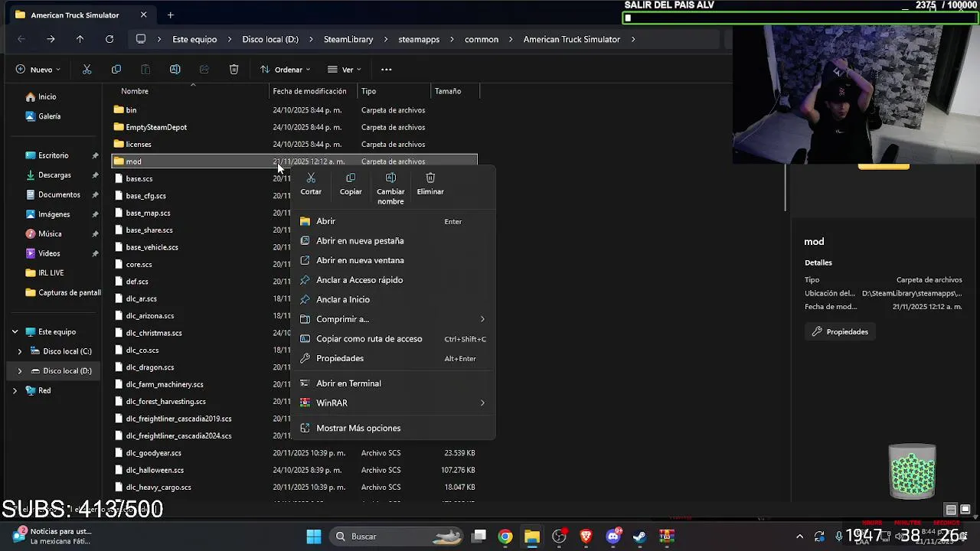980x551 pixels.
Task: Choose Copiar como ruta de acceso
Action: 392,339
